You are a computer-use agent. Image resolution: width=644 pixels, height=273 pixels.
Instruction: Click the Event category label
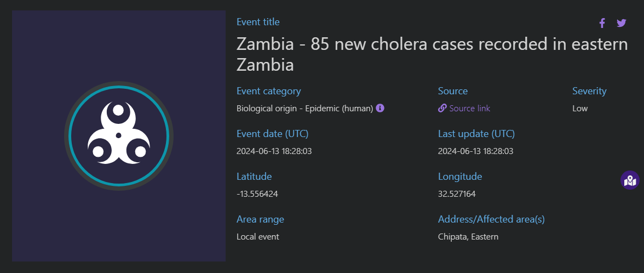268,91
